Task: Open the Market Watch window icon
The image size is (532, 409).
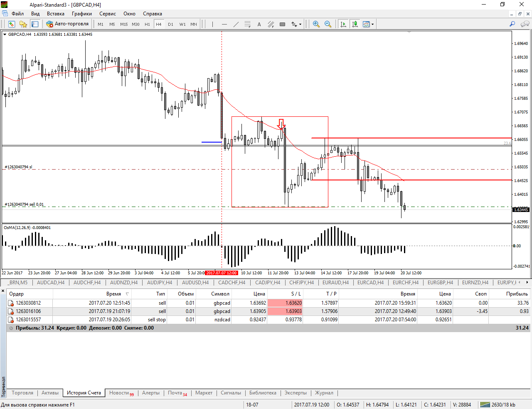Action: (12, 24)
